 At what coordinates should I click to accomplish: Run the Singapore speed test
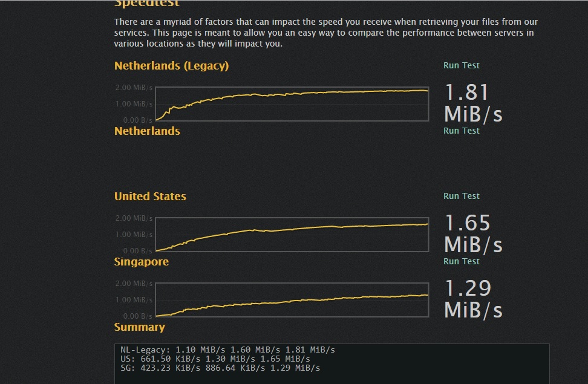(x=461, y=261)
